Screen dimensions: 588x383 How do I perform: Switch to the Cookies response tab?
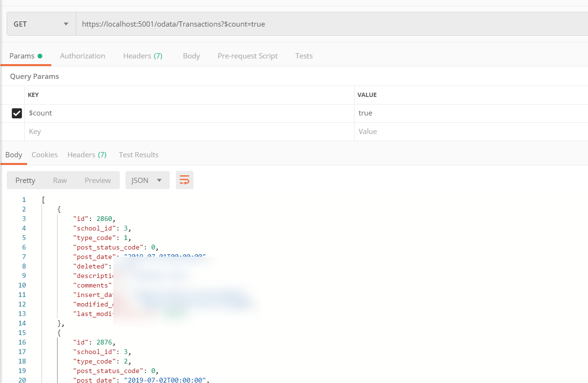(x=44, y=154)
